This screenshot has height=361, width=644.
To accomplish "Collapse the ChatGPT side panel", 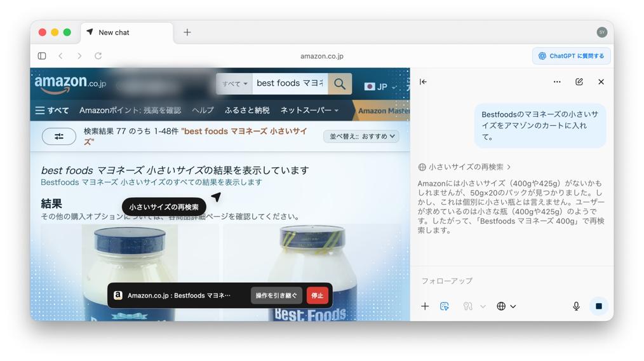I will tap(423, 82).
